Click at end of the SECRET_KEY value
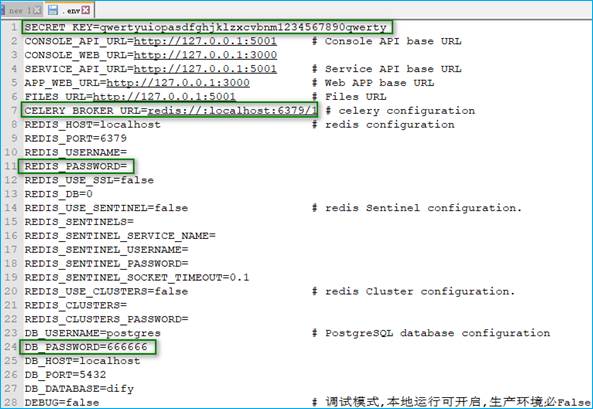 click(x=387, y=27)
